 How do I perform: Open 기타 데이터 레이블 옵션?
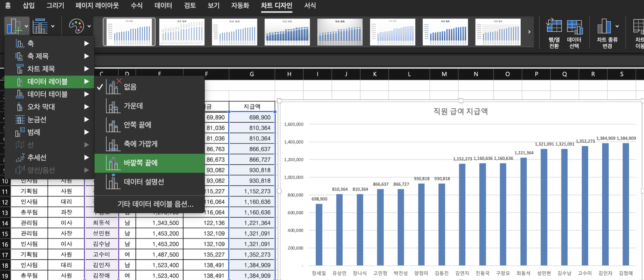coord(155,204)
